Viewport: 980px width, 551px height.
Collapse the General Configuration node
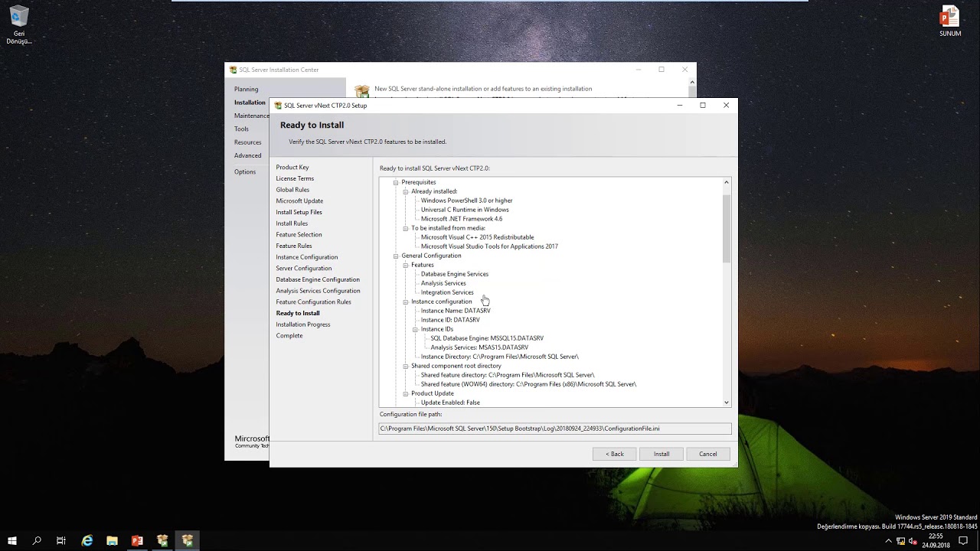(x=396, y=256)
